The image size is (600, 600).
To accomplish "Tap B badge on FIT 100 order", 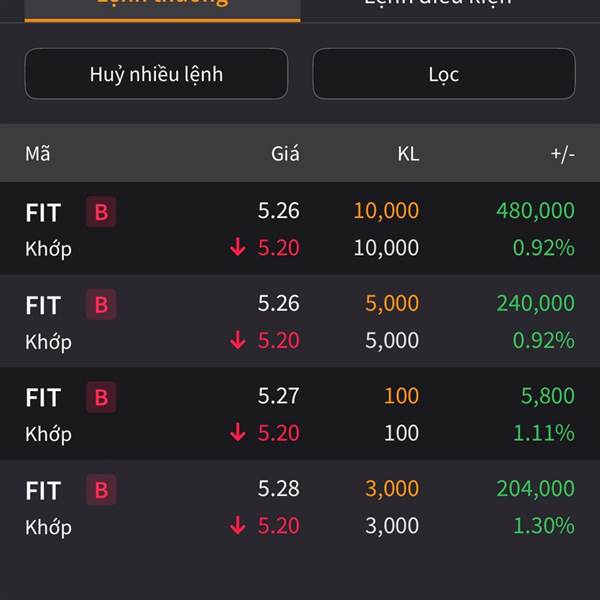I will coord(101,397).
